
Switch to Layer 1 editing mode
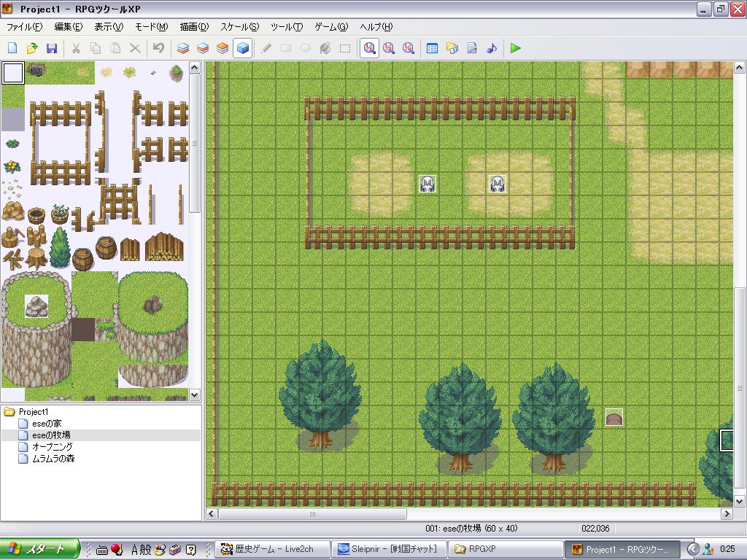[x=183, y=48]
